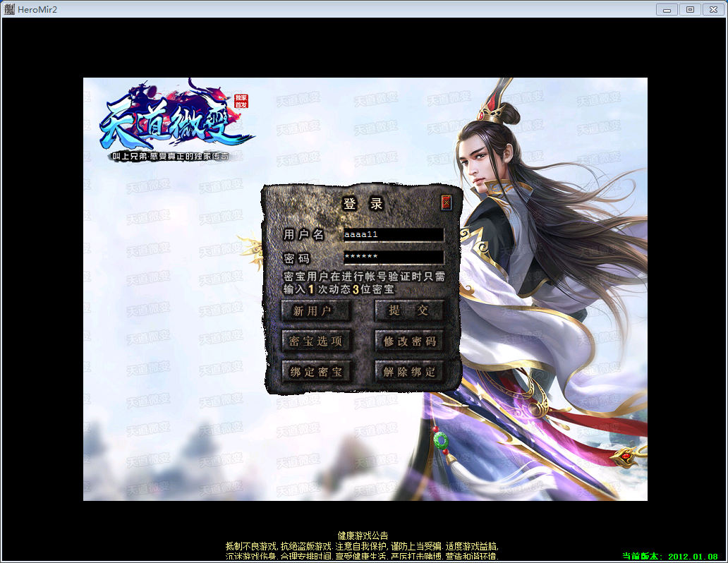This screenshot has height=563, width=728.
Task: Focus the masked password field
Action: [x=393, y=257]
